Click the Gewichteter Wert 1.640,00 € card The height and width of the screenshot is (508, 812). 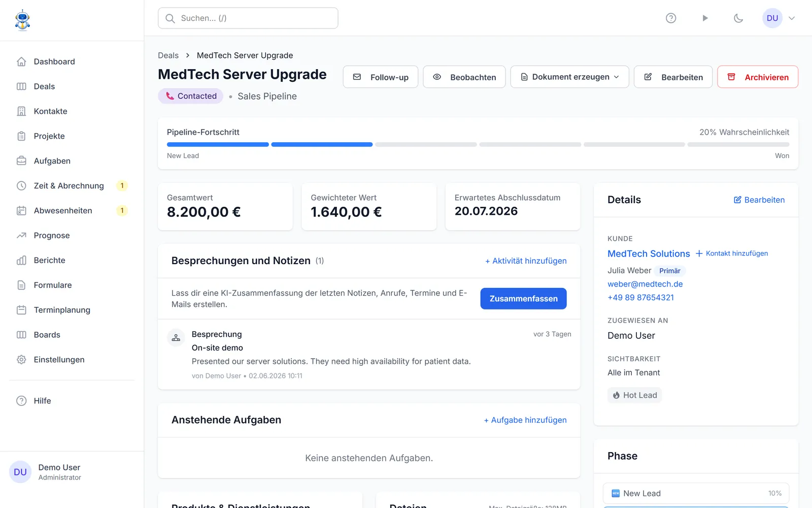pos(369,207)
